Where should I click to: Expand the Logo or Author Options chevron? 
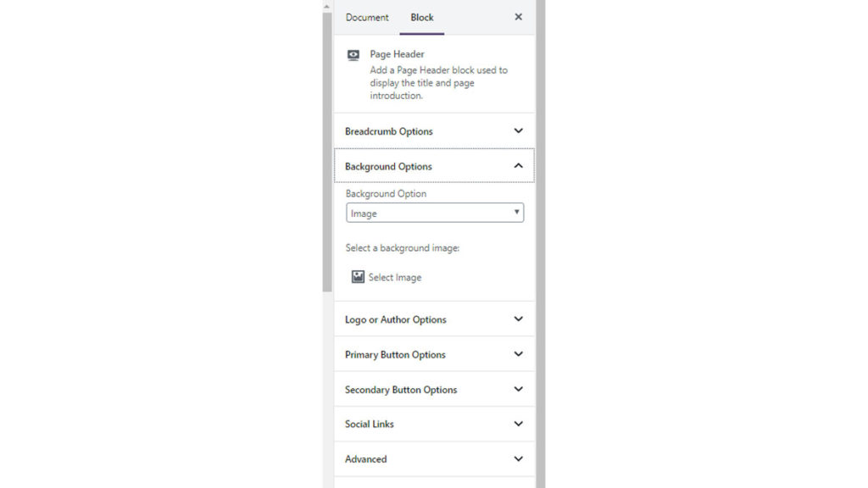[519, 319]
